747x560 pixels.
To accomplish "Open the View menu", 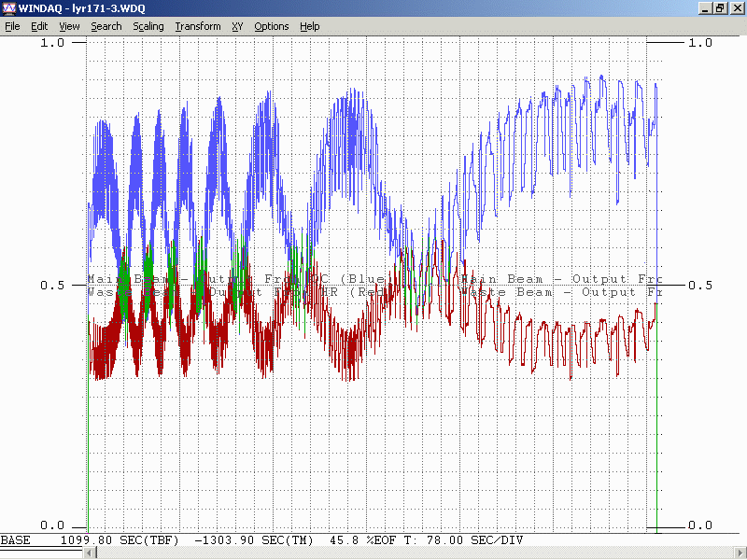I will coord(69,26).
